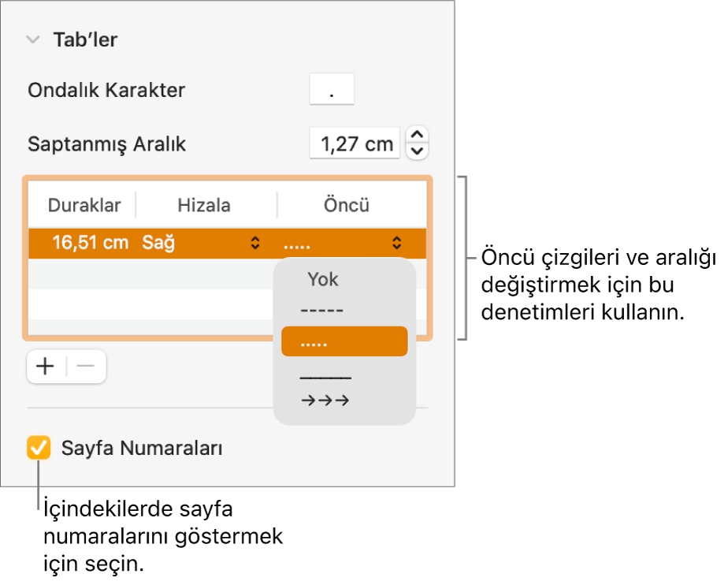
Task: Click the Duraklar column header
Action: [x=84, y=205]
